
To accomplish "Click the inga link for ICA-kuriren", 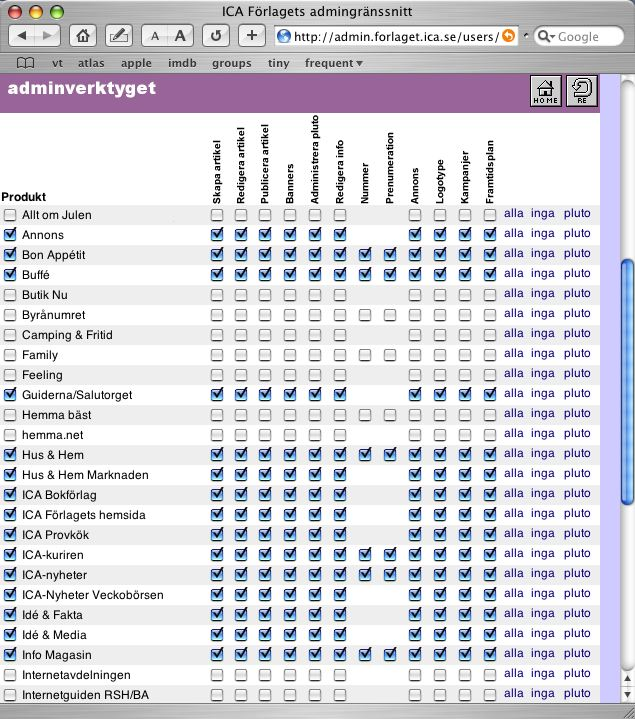I will point(542,554).
